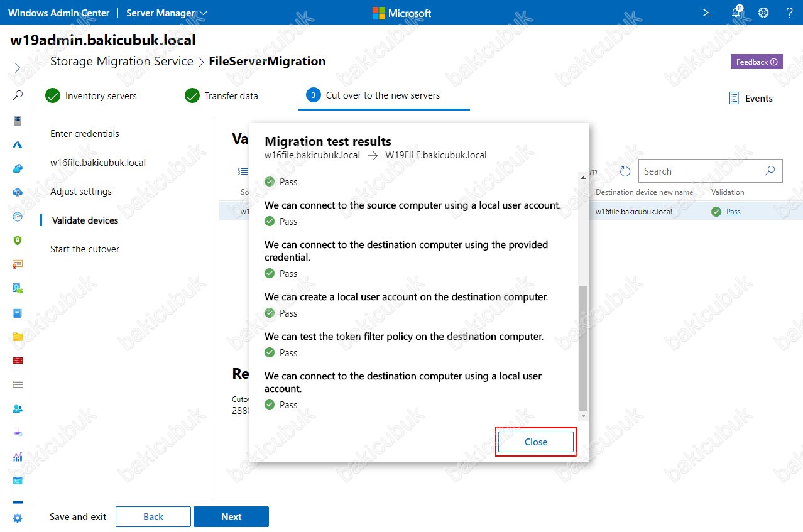Click the W19FILE.bakicubuk.local destination in dialog
The height and width of the screenshot is (532, 803).
[436, 155]
